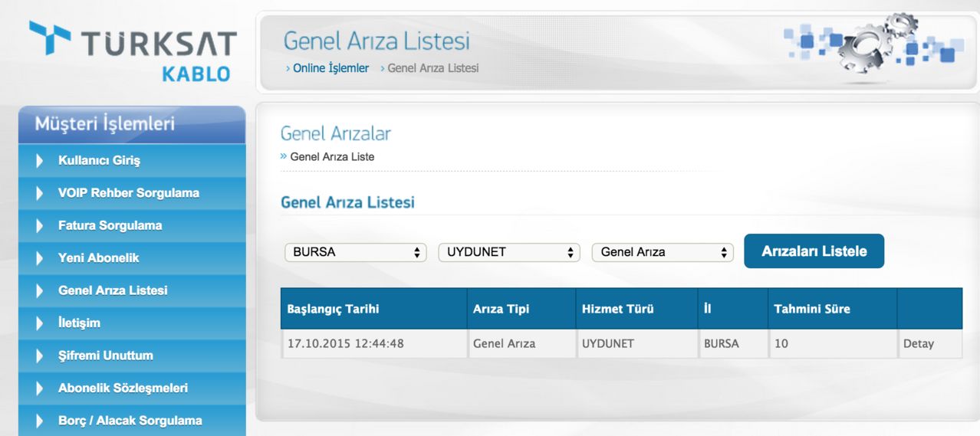Follow the Online İşlemler breadcrumb link
This screenshot has width=980, height=436.
331,68
